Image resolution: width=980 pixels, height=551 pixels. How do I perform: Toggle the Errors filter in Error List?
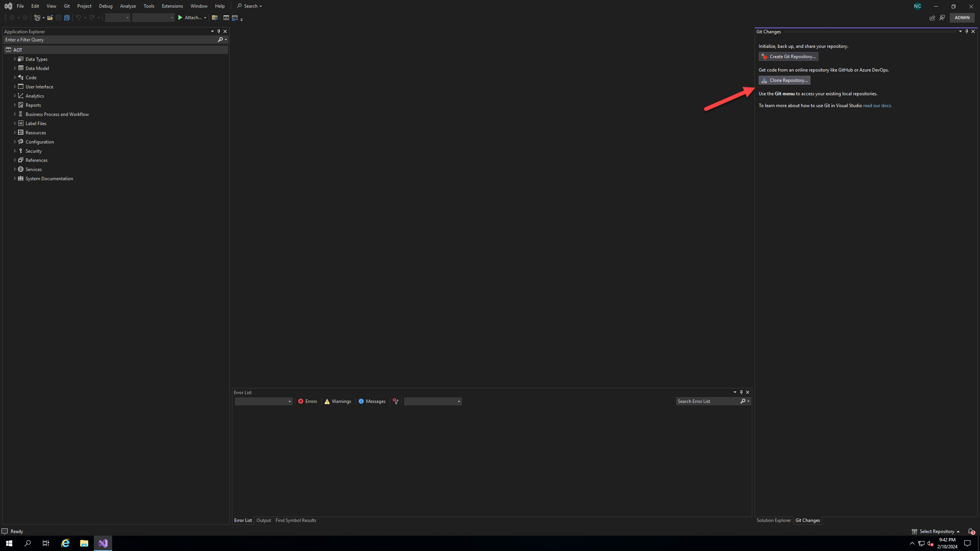(308, 401)
